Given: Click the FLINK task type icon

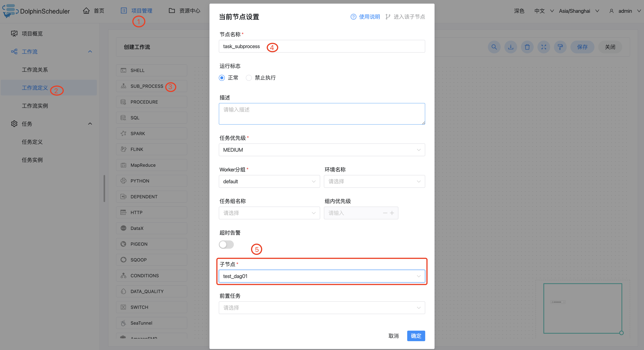Looking at the screenshot, I should [x=123, y=149].
